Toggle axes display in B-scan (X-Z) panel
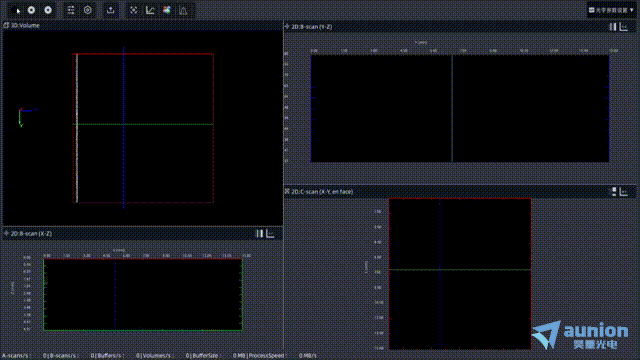 270,233
